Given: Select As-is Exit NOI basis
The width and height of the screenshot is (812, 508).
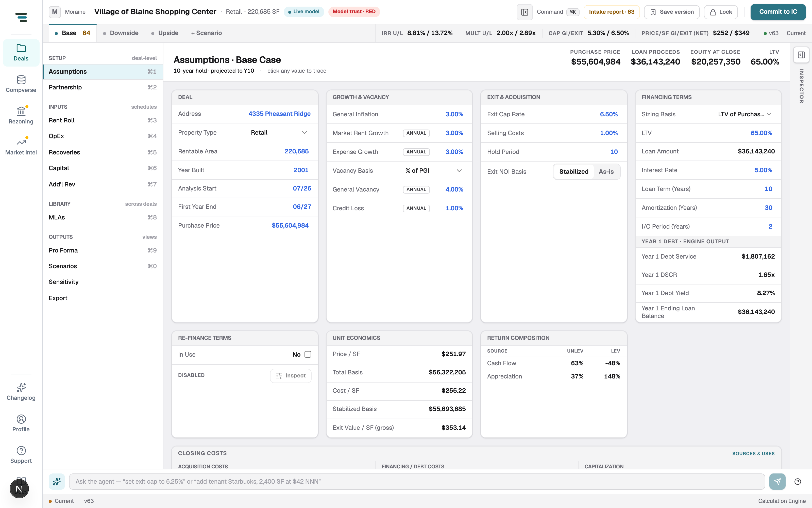Looking at the screenshot, I should point(606,172).
